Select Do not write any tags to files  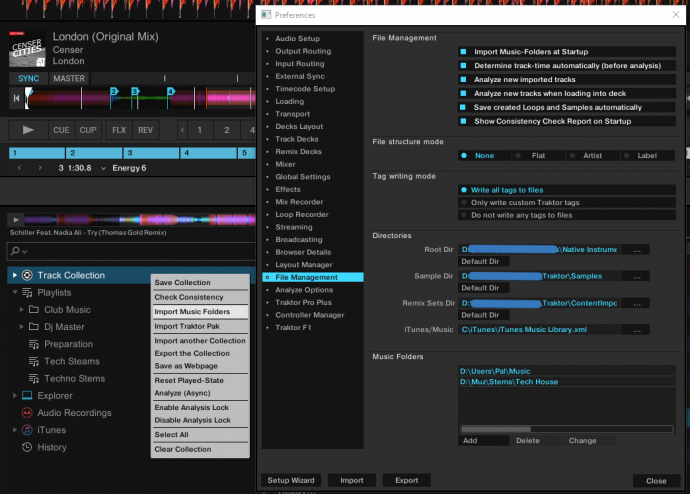coord(567,215)
